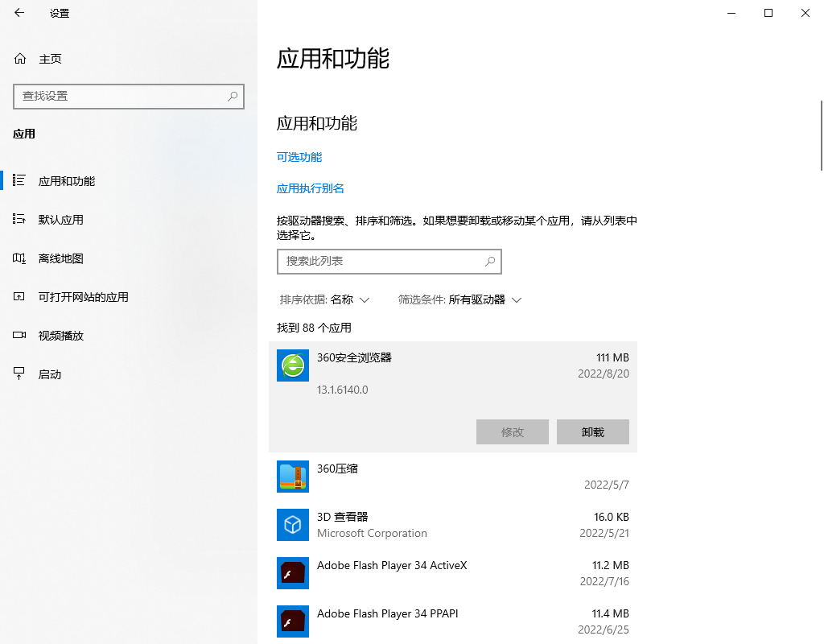Switch to 视频播放 settings

click(x=61, y=336)
